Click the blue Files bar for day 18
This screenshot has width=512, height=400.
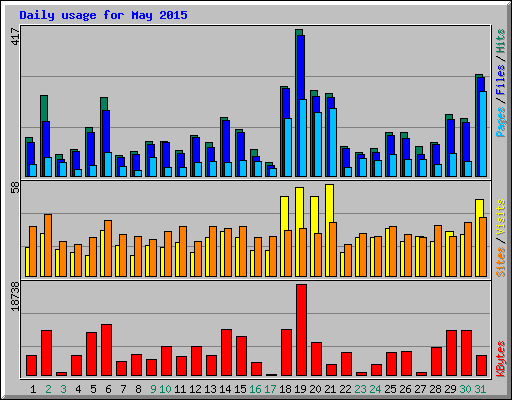pos(286,103)
